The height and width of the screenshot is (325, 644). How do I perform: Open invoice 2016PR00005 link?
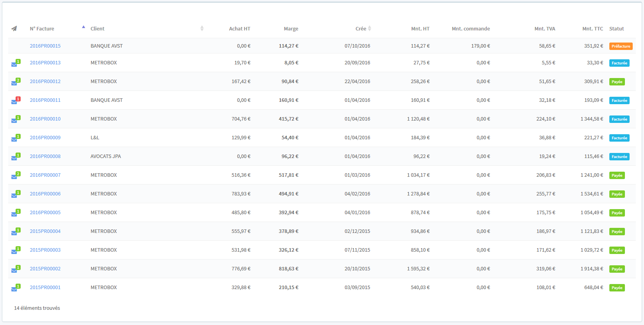coord(45,212)
